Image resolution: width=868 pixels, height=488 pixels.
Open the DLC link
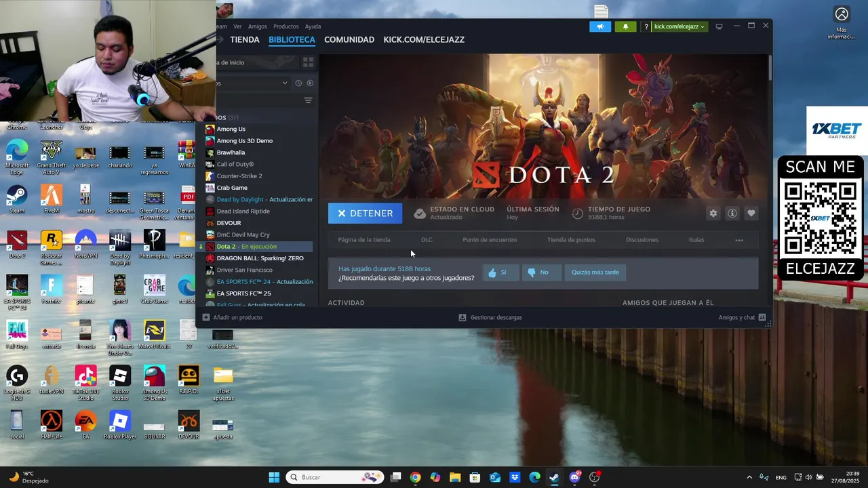click(x=427, y=240)
